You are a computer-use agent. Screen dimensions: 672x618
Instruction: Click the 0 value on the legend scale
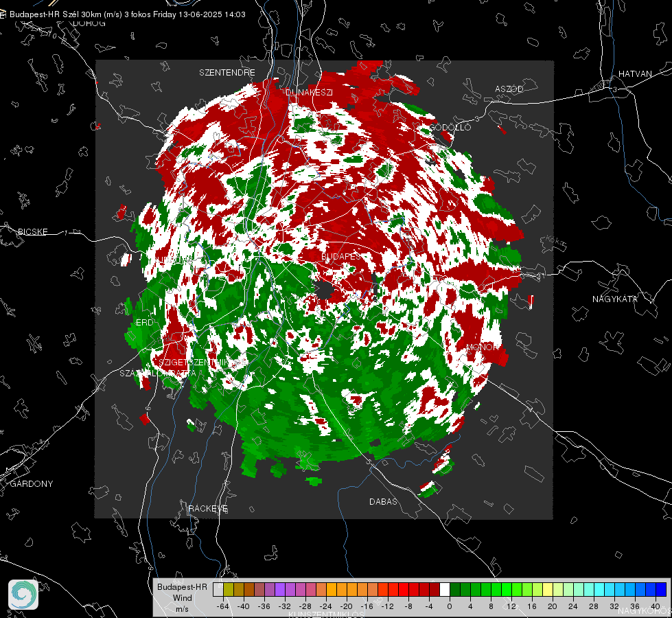click(449, 606)
